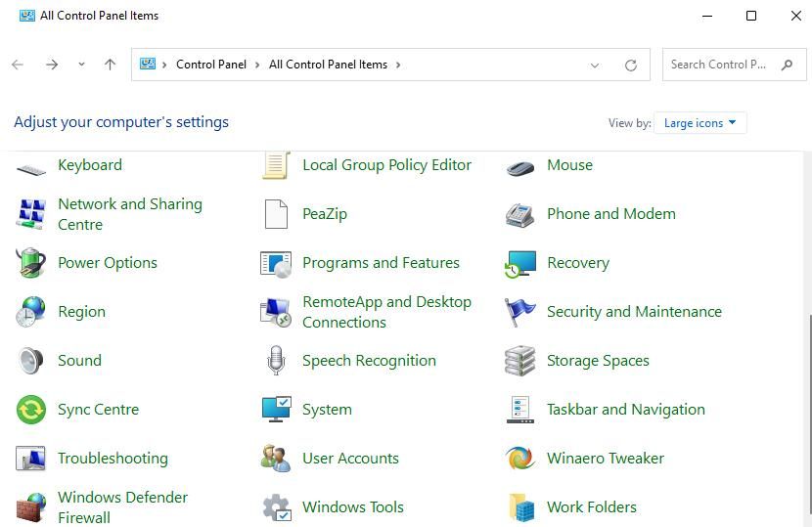812x527 pixels.
Task: Expand chevron after All Control Panel Items
Action: pos(398,66)
